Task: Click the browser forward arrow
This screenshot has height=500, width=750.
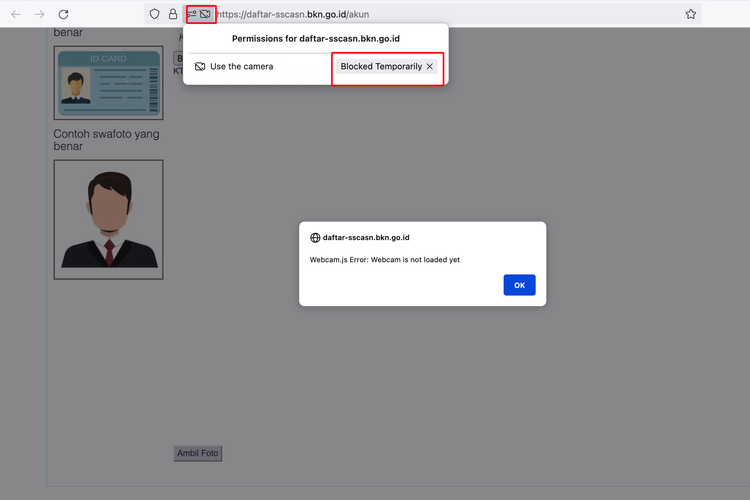Action: pyautogui.click(x=39, y=14)
